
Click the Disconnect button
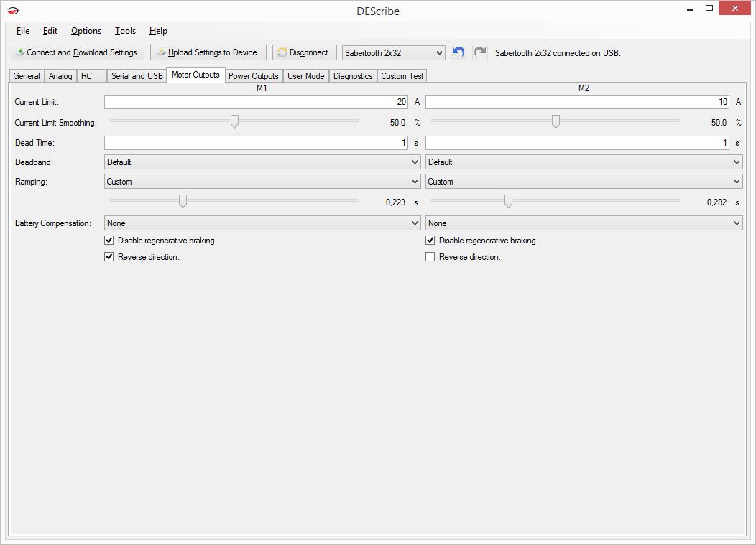(304, 52)
